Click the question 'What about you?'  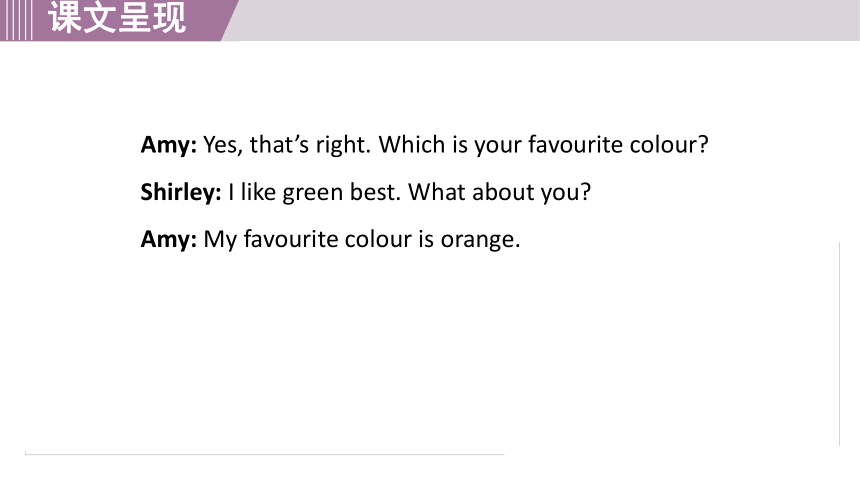pyautogui.click(x=500, y=193)
